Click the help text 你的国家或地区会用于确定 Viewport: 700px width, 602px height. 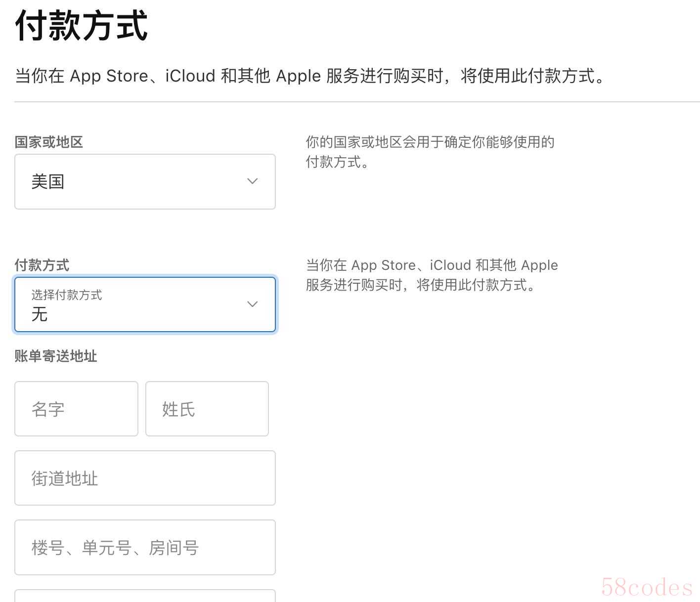point(430,152)
